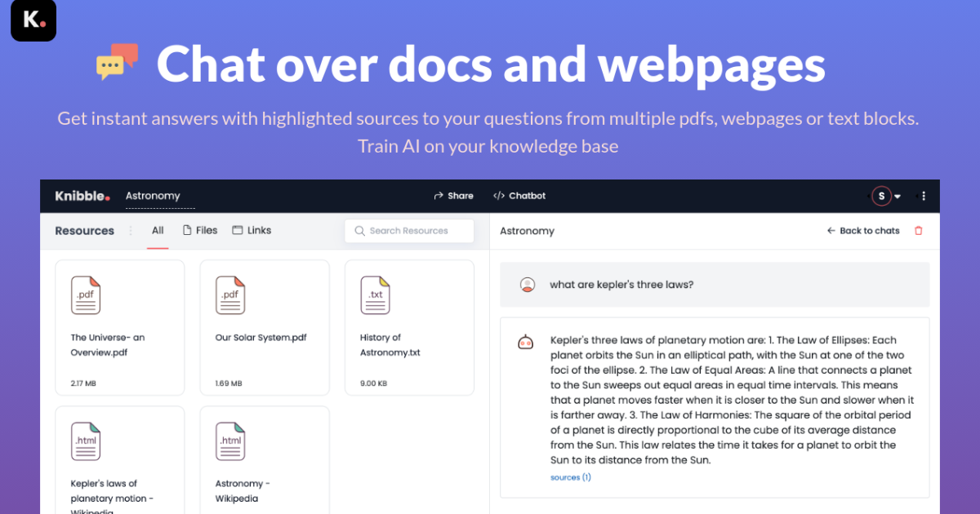Viewport: 980px width, 514px height.
Task: Open the Astronomy project name field
Action: point(160,196)
